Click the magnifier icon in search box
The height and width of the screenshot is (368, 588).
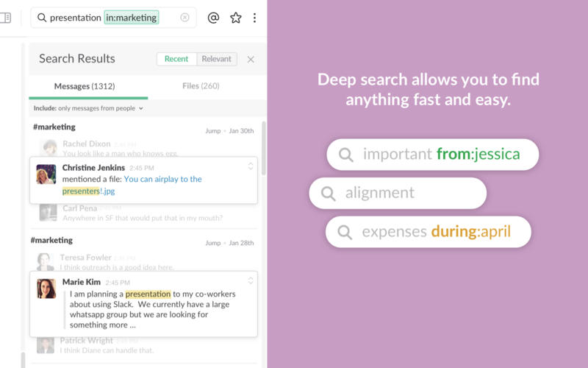point(42,18)
